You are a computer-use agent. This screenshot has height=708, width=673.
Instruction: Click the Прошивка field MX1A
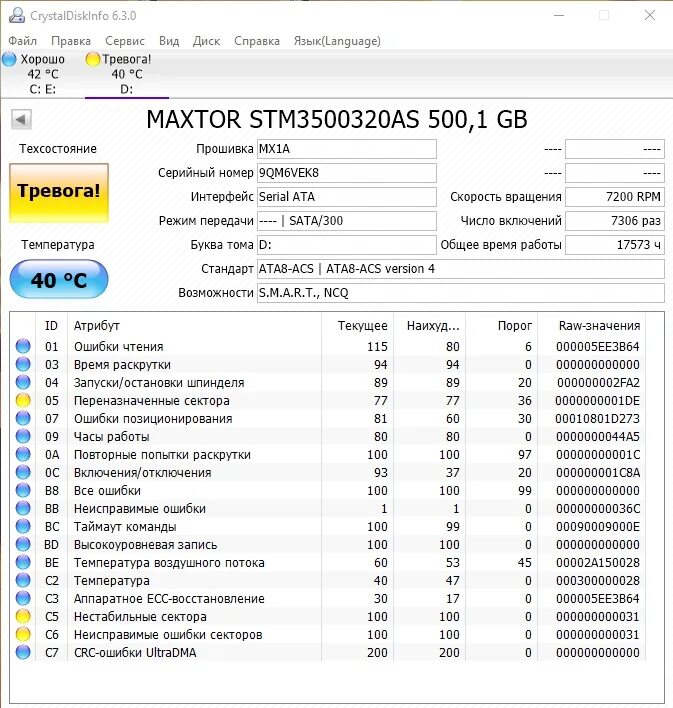[347, 149]
